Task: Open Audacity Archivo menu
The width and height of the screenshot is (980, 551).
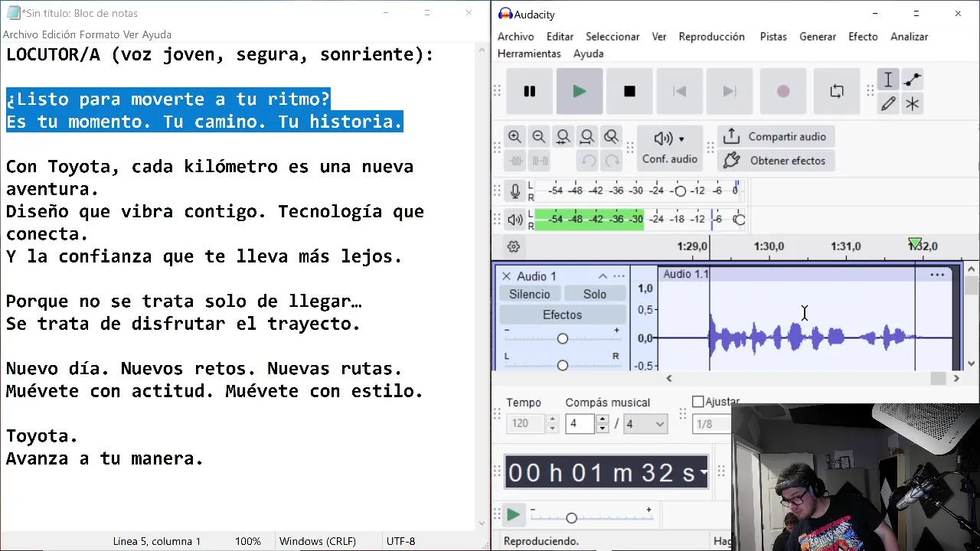Action: coord(516,37)
